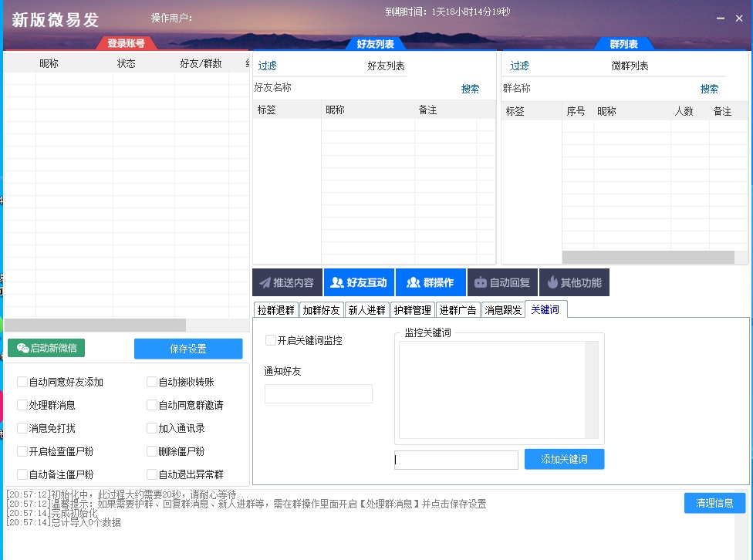753x560 pixels.
Task: Enable 开启关键词监控 checkbox
Action: click(x=271, y=340)
